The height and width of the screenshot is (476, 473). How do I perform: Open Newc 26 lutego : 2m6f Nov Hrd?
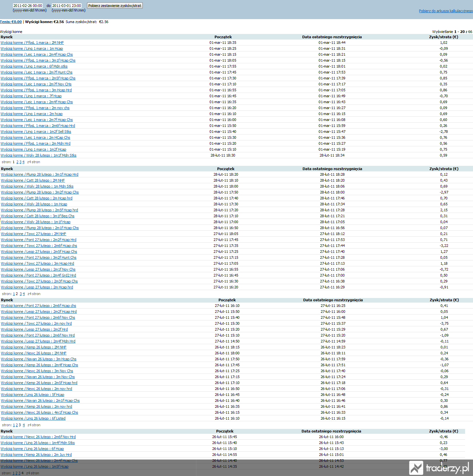(38, 437)
